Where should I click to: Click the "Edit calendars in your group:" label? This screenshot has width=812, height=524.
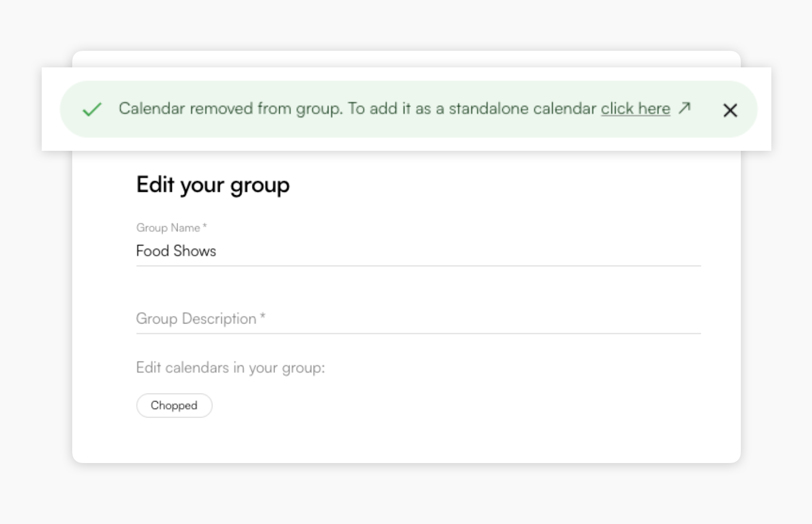coord(230,368)
